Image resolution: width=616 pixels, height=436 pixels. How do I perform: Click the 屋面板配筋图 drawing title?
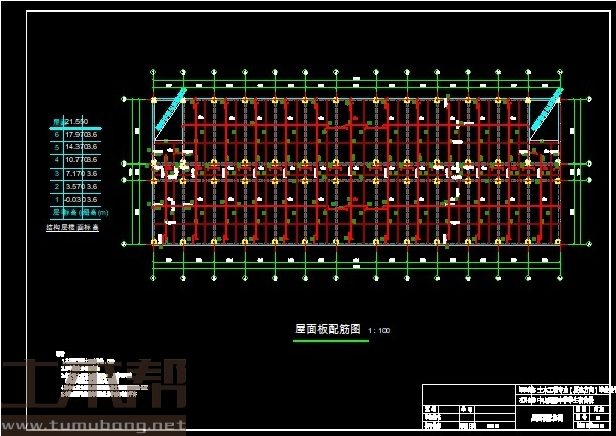[328, 329]
